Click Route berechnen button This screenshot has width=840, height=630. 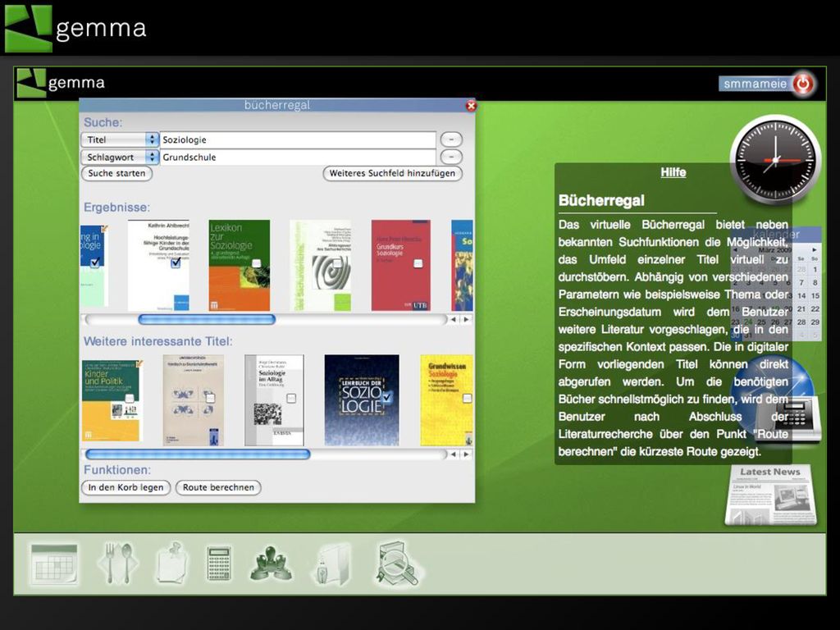tap(218, 487)
